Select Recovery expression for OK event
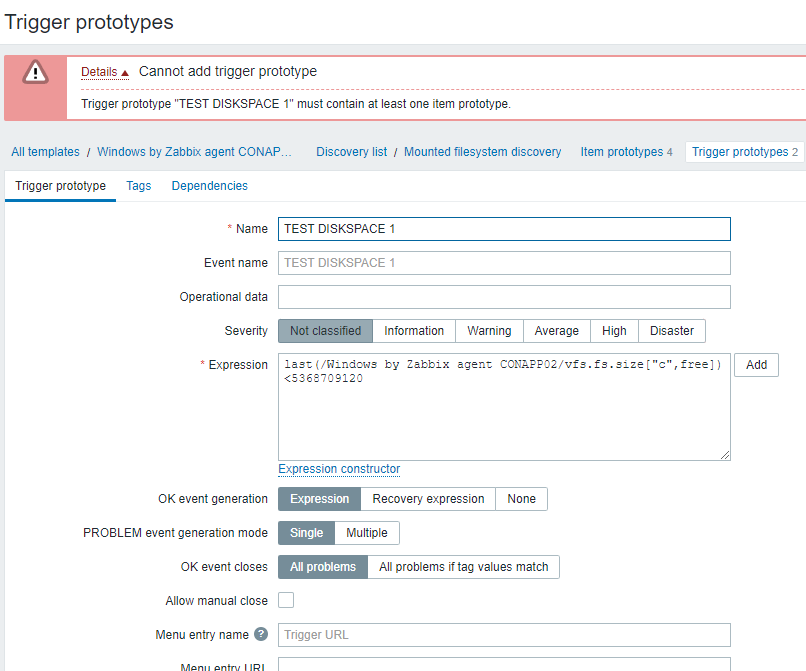 click(x=428, y=499)
